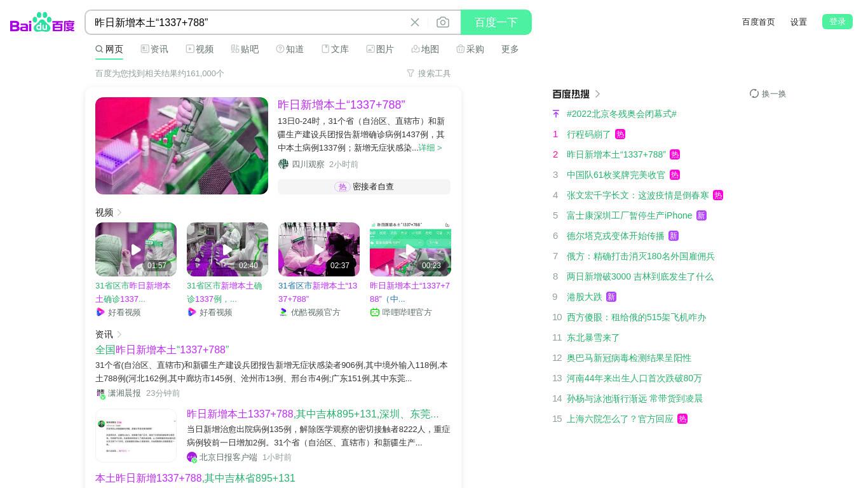Open hot search 昨日新增本土"1337+788"
The height and width of the screenshot is (488, 868).
click(616, 154)
